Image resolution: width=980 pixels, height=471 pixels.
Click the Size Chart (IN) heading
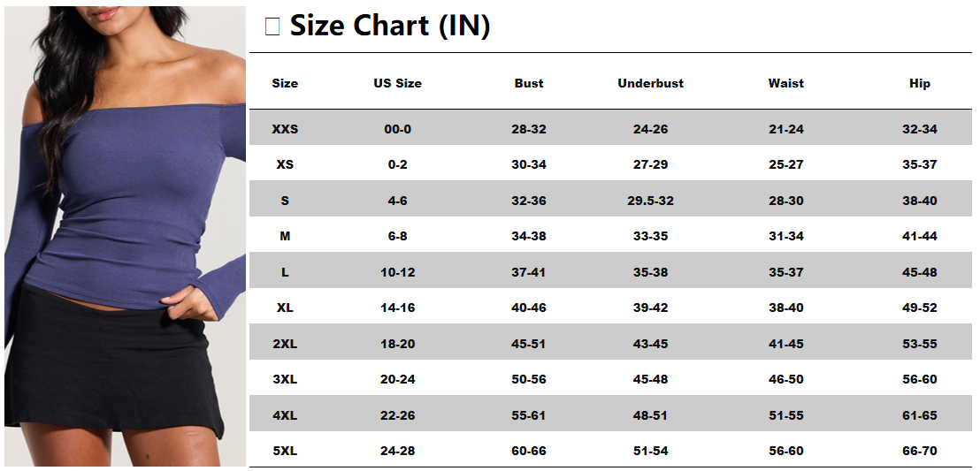tap(389, 27)
